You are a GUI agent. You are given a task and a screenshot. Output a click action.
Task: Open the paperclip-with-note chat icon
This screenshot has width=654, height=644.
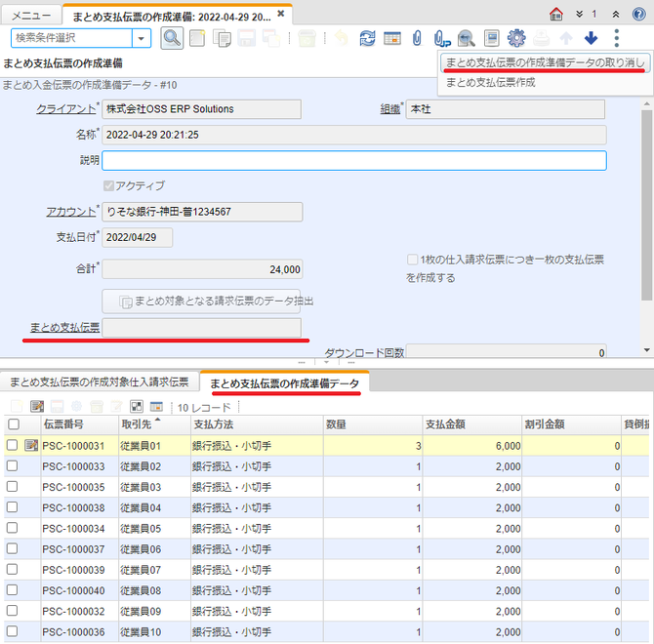click(442, 39)
